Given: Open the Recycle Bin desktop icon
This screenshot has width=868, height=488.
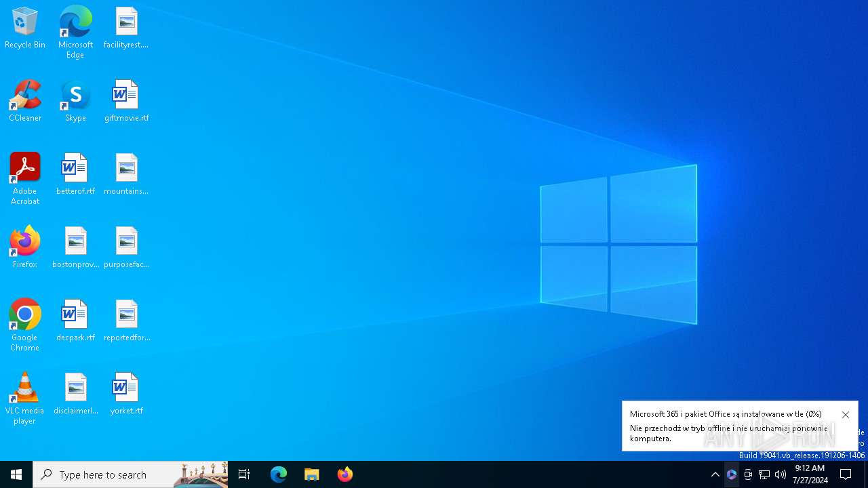Looking at the screenshot, I should 25,28.
